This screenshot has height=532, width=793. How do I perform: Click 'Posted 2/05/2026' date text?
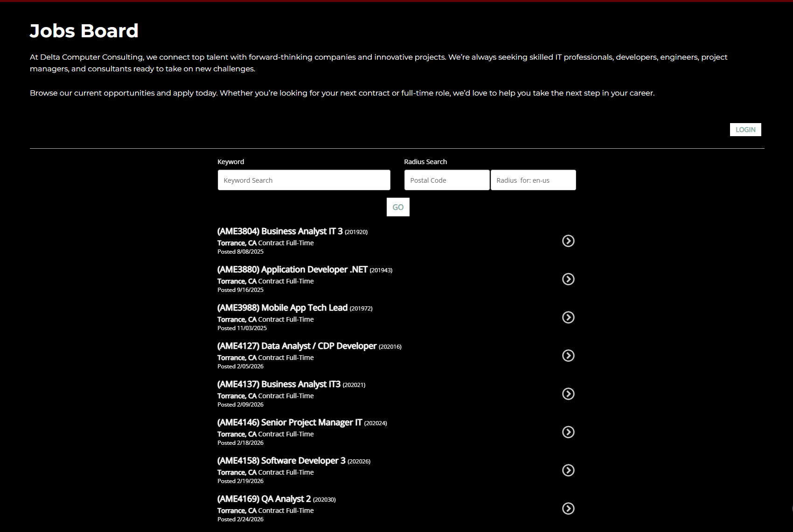(x=240, y=366)
